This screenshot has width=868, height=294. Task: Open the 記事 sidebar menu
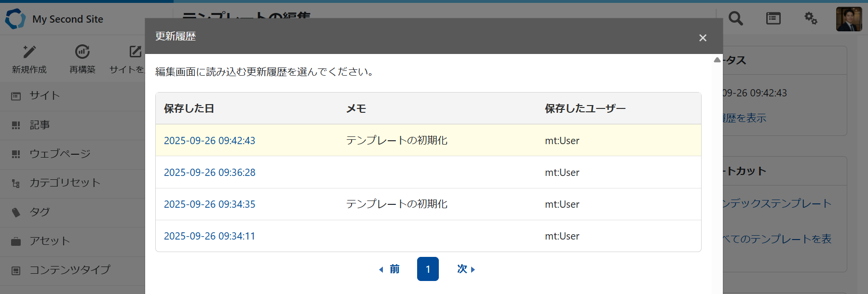click(40, 125)
